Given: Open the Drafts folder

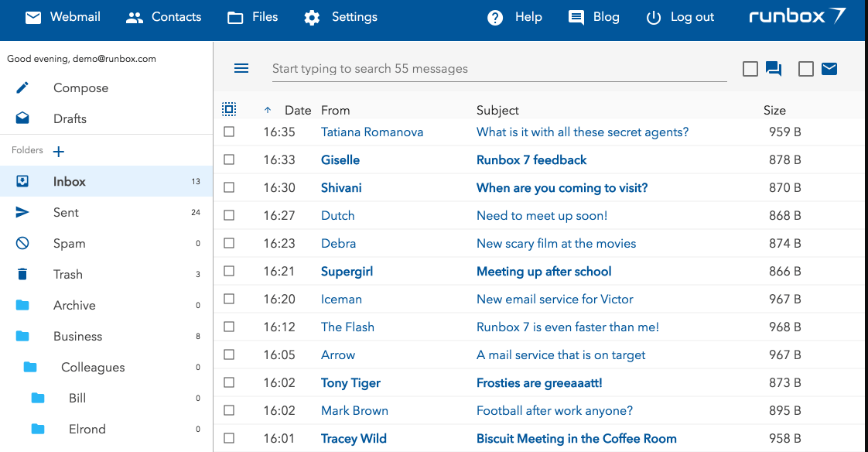Looking at the screenshot, I should click(70, 118).
